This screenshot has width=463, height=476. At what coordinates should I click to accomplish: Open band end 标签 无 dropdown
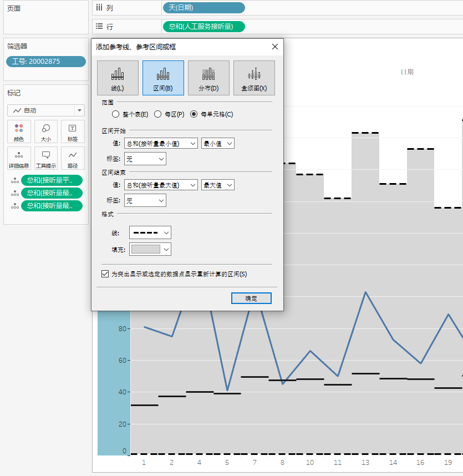pos(145,200)
